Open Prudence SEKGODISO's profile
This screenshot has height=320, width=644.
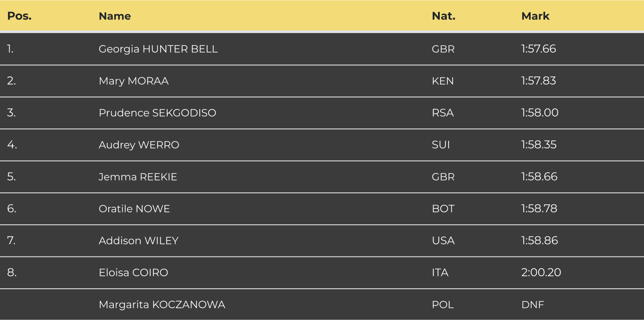coord(157,113)
